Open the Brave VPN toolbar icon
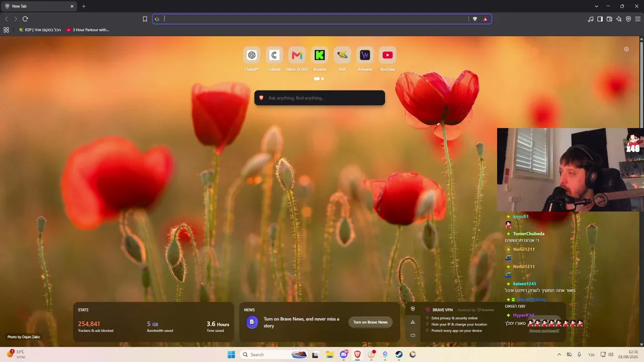The image size is (644, 362). coord(628,19)
